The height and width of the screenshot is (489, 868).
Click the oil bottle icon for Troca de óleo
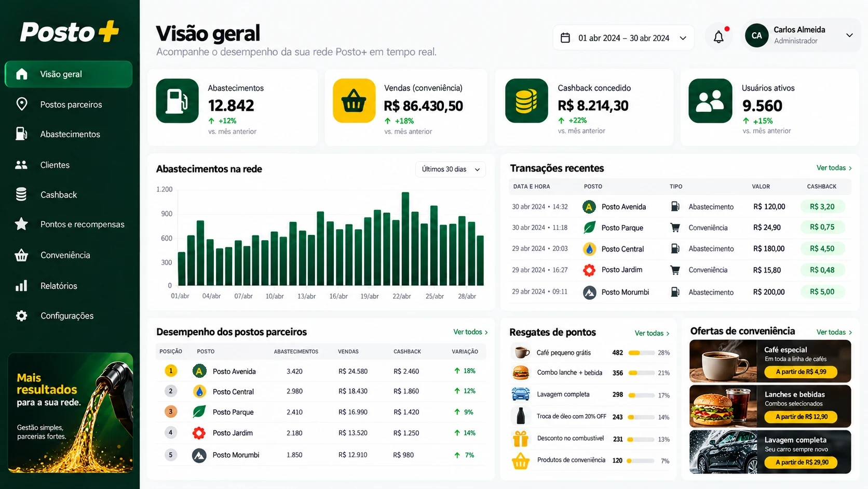click(x=521, y=416)
